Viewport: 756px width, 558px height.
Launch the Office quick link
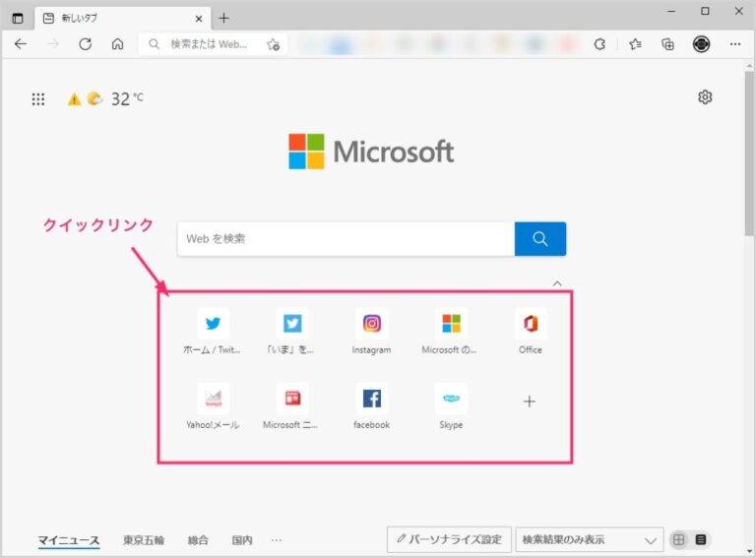coord(531,324)
